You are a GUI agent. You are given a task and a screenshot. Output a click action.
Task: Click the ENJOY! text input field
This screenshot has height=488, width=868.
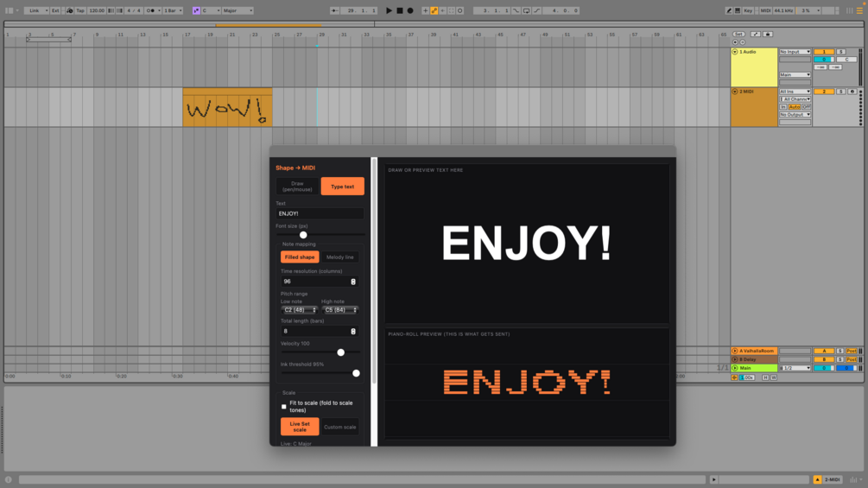(320, 213)
